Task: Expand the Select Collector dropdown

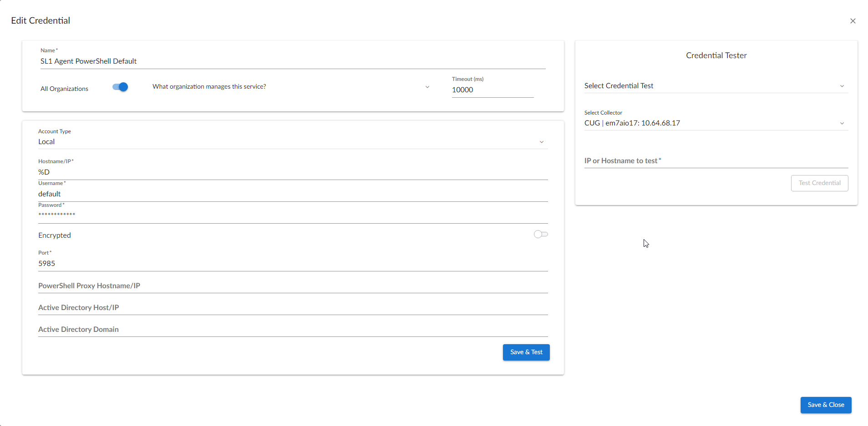Action: tap(716, 123)
